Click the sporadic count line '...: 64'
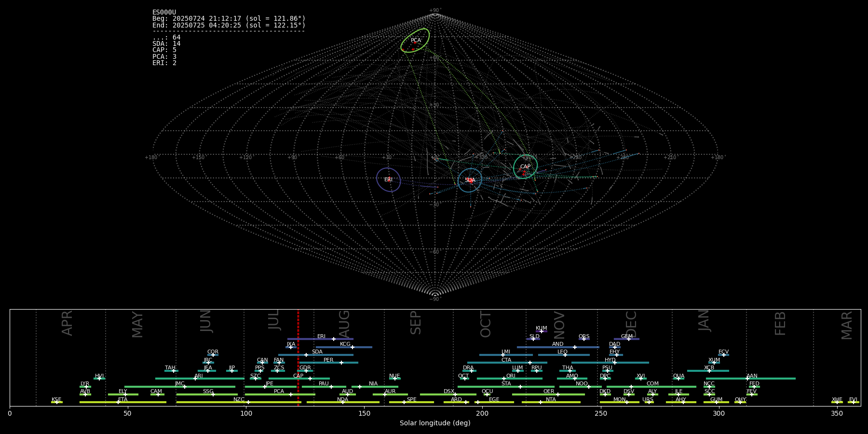 [166, 38]
